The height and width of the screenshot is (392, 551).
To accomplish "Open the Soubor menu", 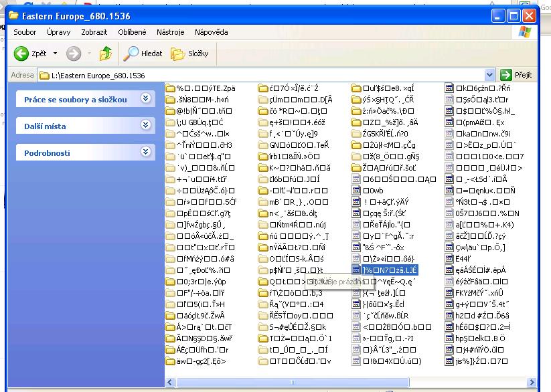I will point(25,32).
